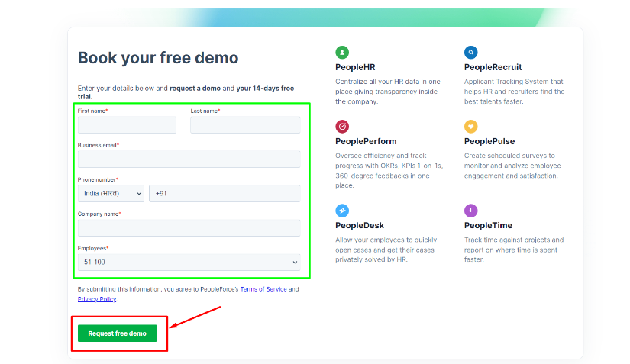
Task: Click the First name label
Action: [93, 111]
